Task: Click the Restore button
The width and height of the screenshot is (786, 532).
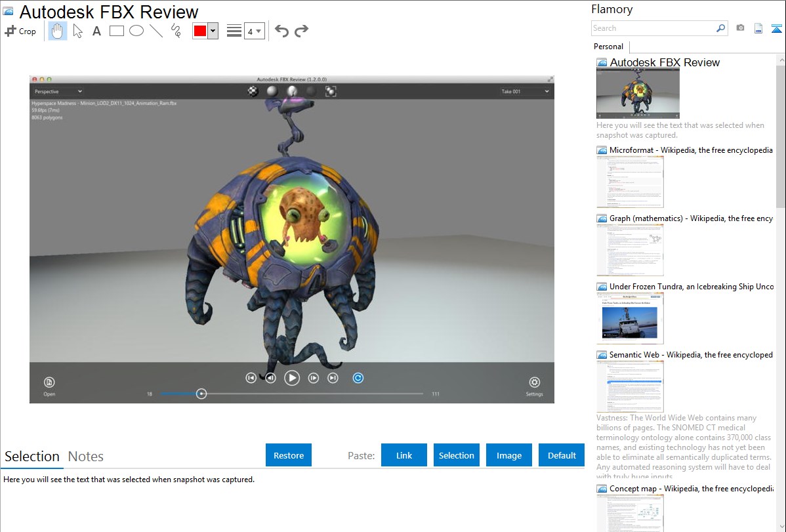Action: click(289, 455)
